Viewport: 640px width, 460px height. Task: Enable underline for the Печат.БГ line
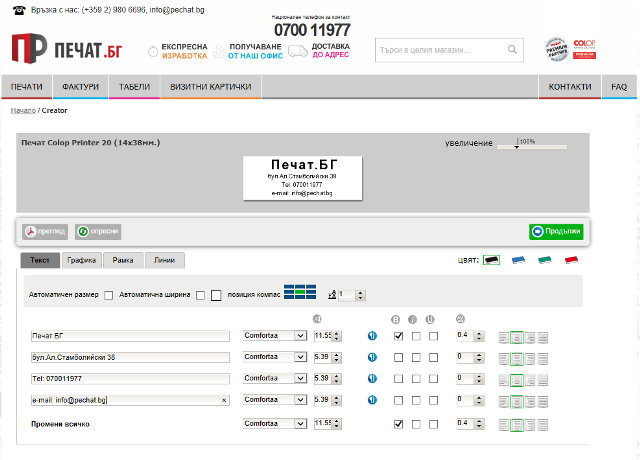click(x=433, y=336)
